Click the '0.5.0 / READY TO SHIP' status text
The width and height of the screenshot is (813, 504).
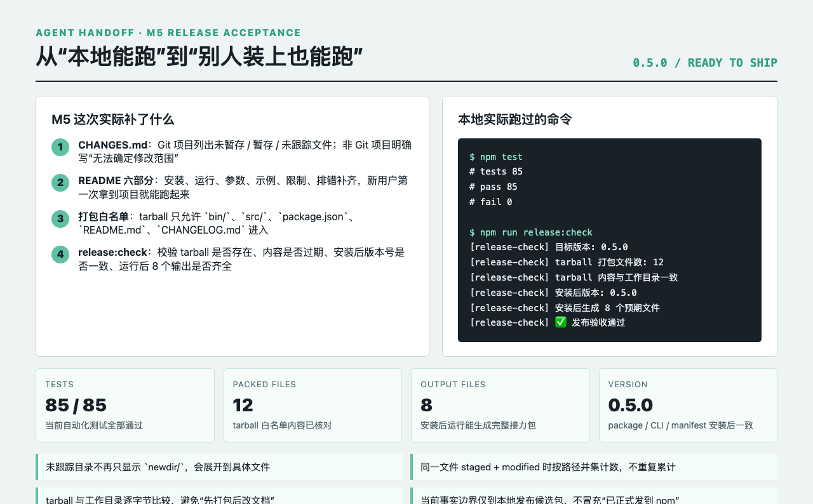(x=705, y=63)
